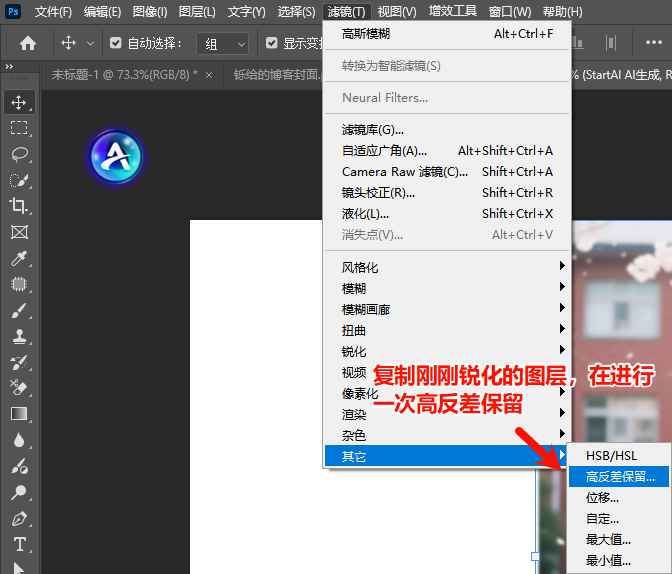
Task: Select the Clone Stamp tool
Action: coord(19,337)
